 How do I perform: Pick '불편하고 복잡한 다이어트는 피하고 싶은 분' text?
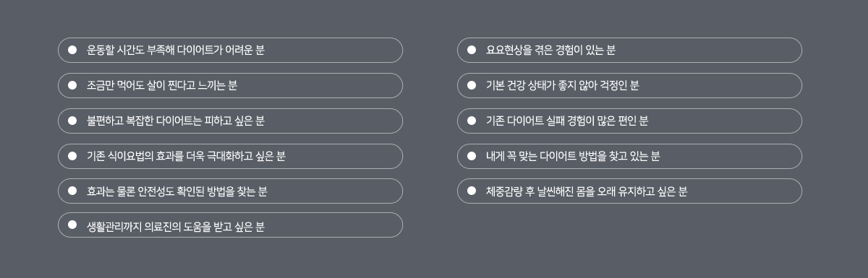[176, 121]
